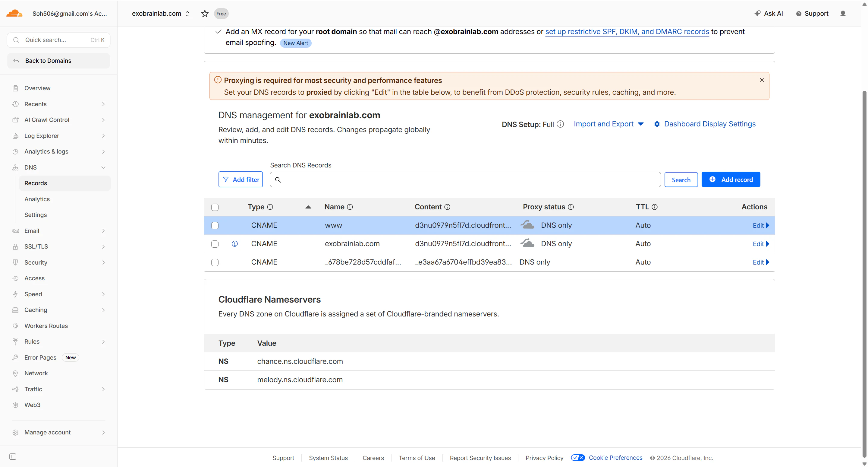The height and width of the screenshot is (467, 868).
Task: Open the System Status footer link
Action: pyautogui.click(x=328, y=458)
